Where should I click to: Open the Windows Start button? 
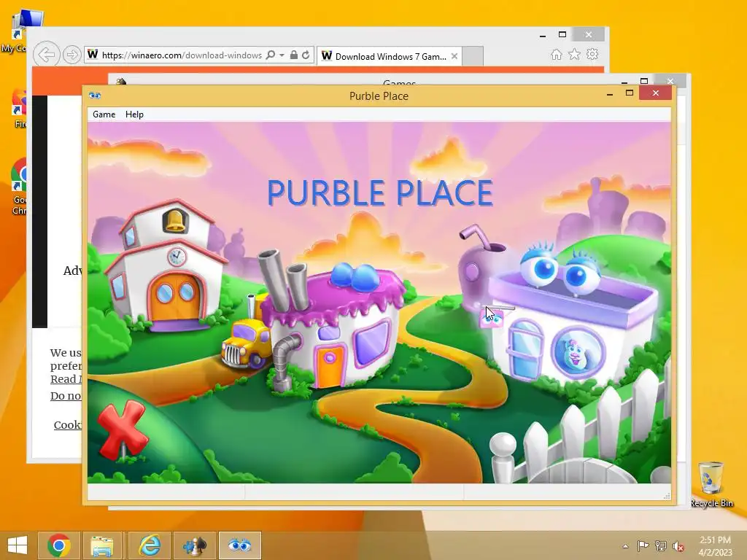(18, 545)
